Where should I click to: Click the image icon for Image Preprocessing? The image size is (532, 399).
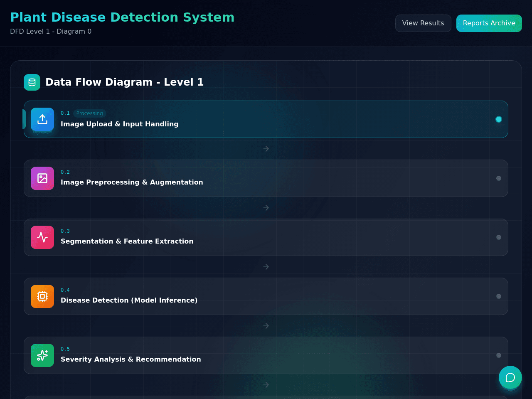(x=42, y=178)
